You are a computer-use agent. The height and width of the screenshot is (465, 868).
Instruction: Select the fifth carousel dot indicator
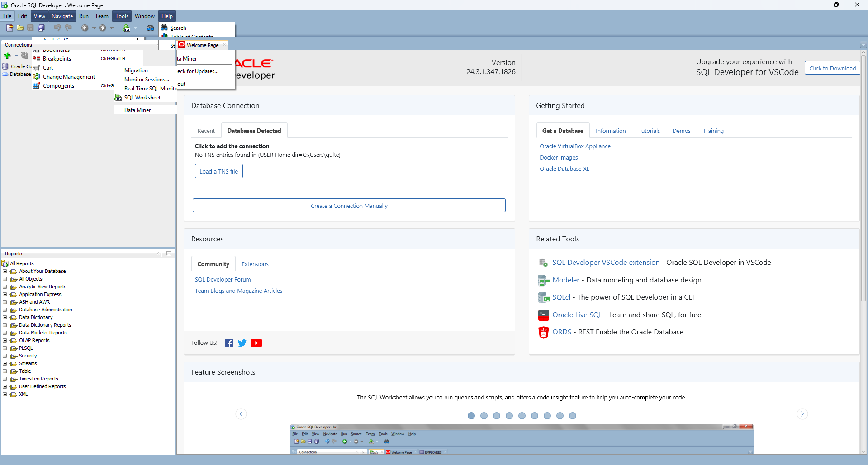[522, 416]
